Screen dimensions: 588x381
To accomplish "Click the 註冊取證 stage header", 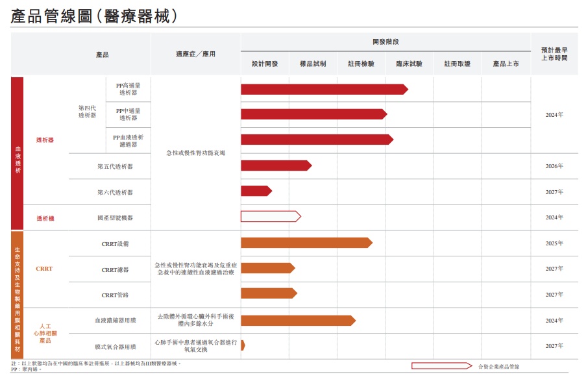I will 457,64.
